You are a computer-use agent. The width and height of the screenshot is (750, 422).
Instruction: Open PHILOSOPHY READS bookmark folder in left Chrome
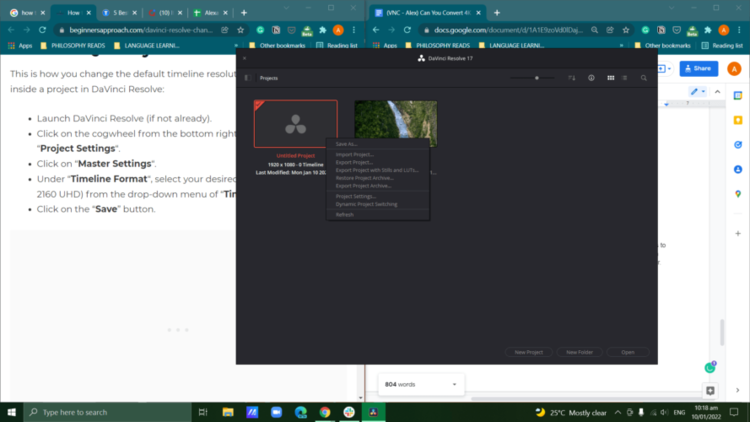point(73,45)
